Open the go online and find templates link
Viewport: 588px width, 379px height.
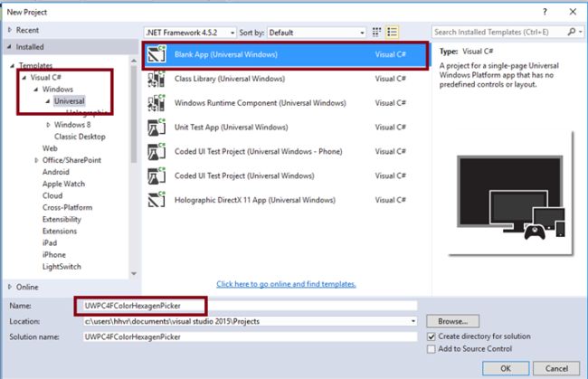point(286,284)
